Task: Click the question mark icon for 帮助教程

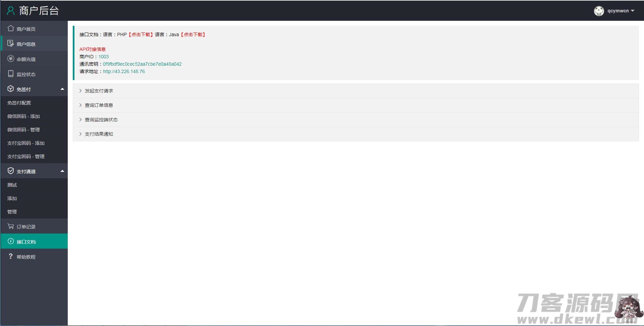Action: [11, 256]
